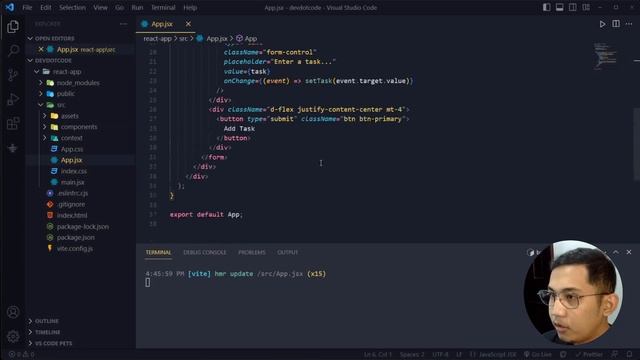The image size is (640, 360).
Task: Open the File menu
Action: tap(27, 7)
